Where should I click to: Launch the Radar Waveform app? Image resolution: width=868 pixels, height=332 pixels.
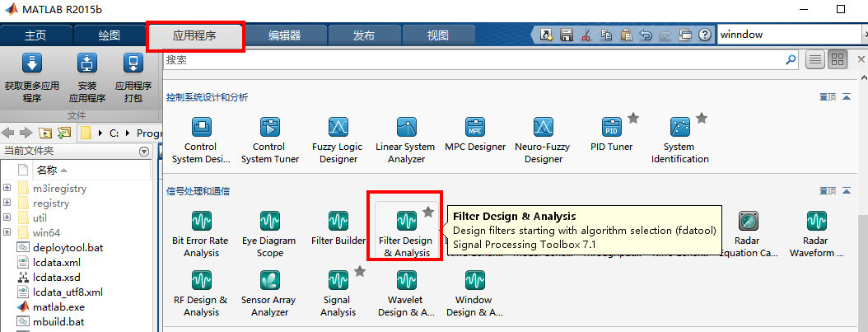pyautogui.click(x=816, y=234)
